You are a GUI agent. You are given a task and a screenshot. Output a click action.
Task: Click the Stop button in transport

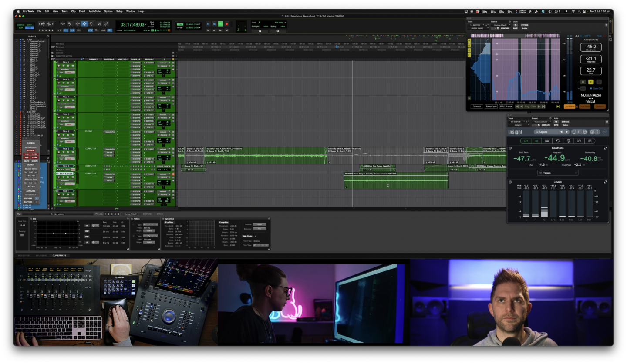pyautogui.click(x=214, y=24)
